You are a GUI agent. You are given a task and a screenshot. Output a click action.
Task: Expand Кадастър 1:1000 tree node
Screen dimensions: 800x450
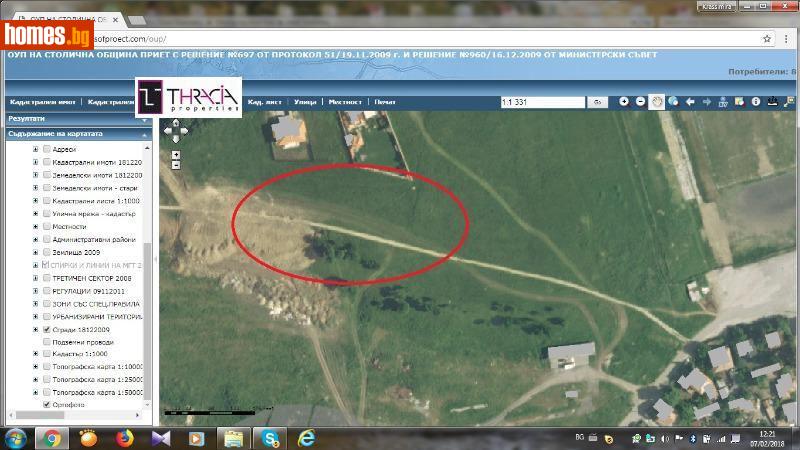click(x=36, y=354)
